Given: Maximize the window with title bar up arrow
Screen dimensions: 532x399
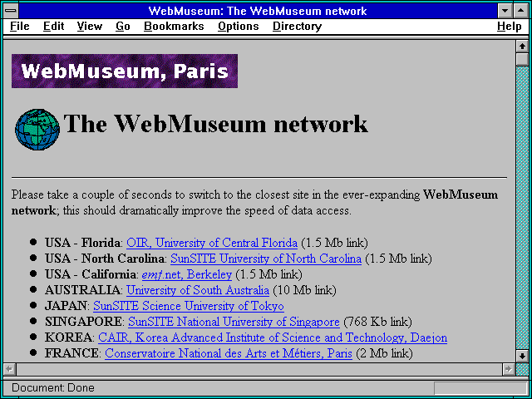Looking at the screenshot, I should click(521, 11).
